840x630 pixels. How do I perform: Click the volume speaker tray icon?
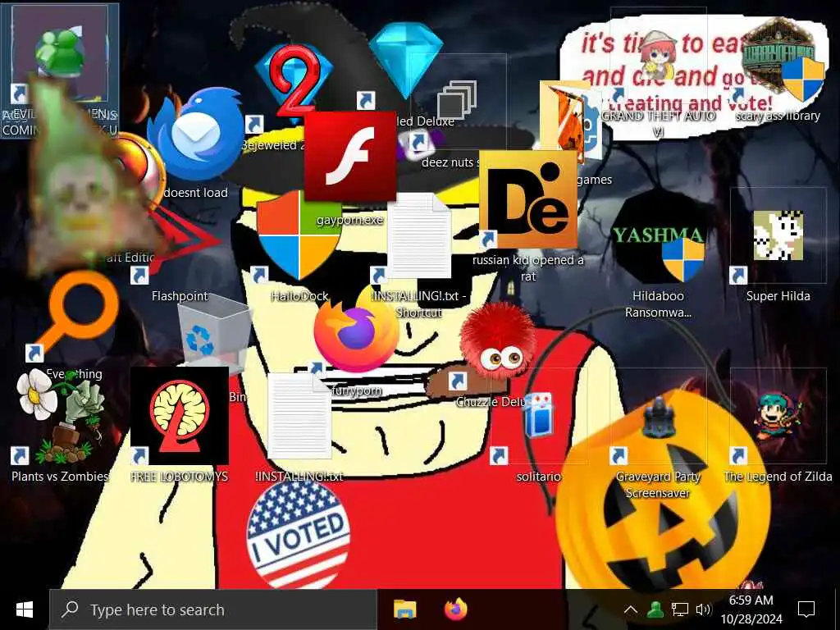703,609
